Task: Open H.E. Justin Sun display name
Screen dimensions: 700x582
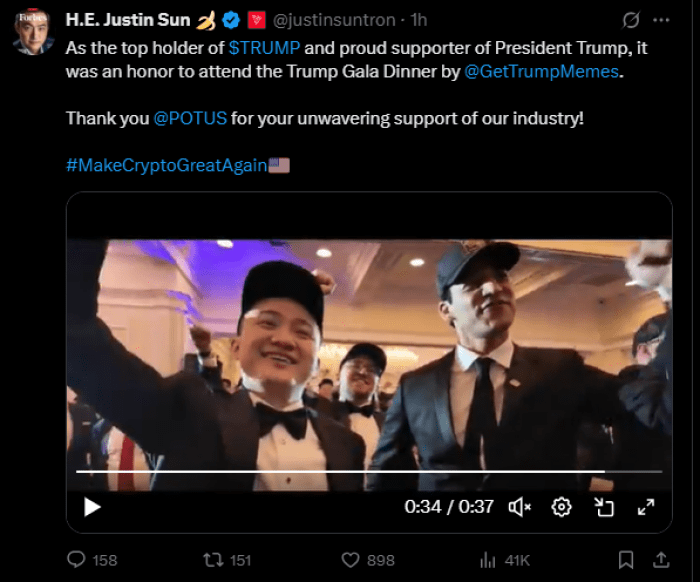Action: (125, 20)
